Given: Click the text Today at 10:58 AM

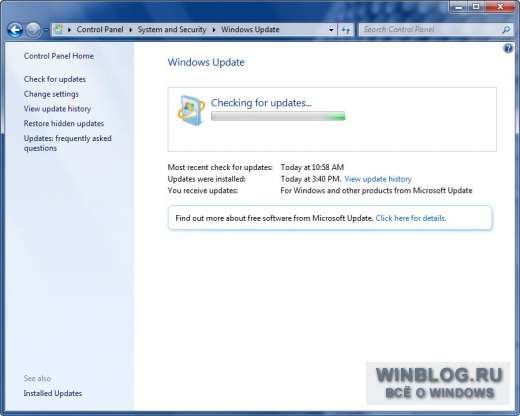Looking at the screenshot, I should tap(312, 167).
